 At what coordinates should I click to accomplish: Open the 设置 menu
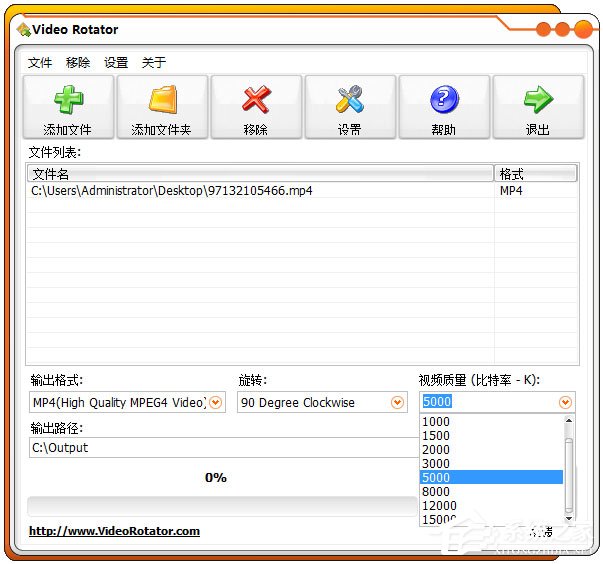point(116,62)
